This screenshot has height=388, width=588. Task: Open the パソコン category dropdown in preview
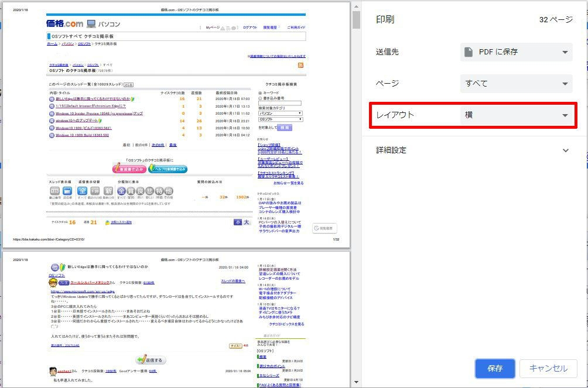pyautogui.click(x=280, y=113)
